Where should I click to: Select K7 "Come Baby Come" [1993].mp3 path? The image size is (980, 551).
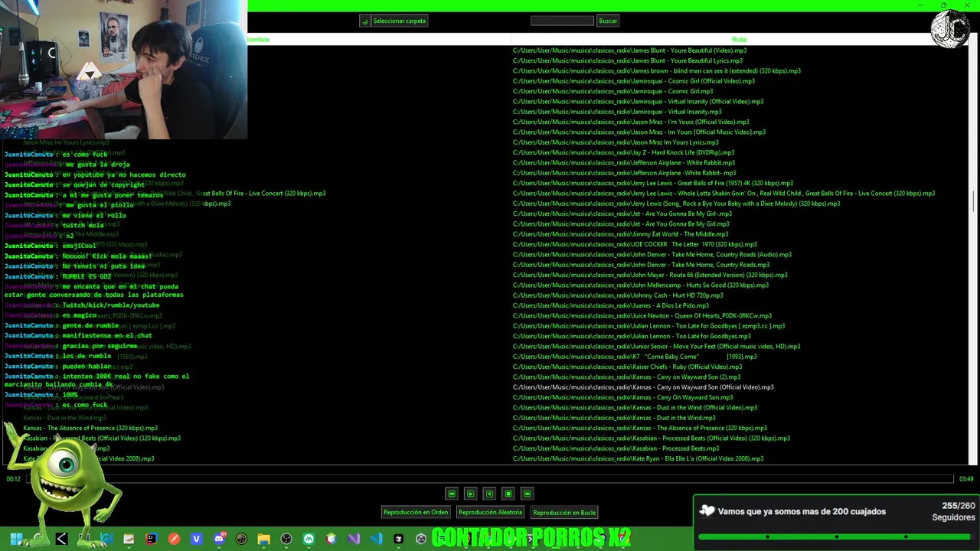point(635,357)
